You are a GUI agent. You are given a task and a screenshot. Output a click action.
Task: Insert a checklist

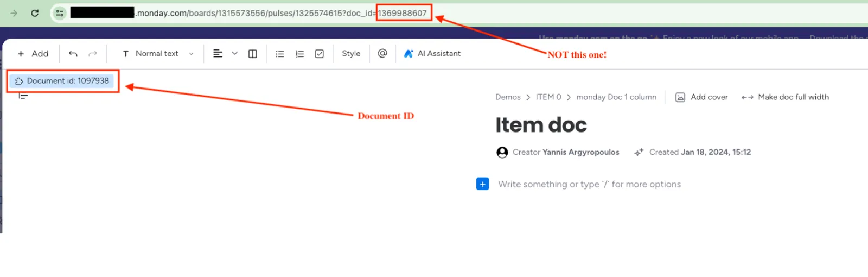320,54
